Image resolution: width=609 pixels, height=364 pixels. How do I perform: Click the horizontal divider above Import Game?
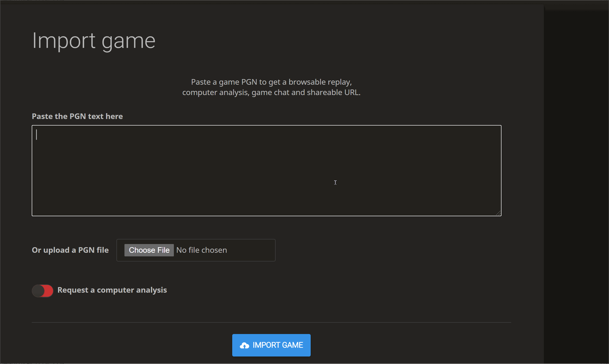271,322
